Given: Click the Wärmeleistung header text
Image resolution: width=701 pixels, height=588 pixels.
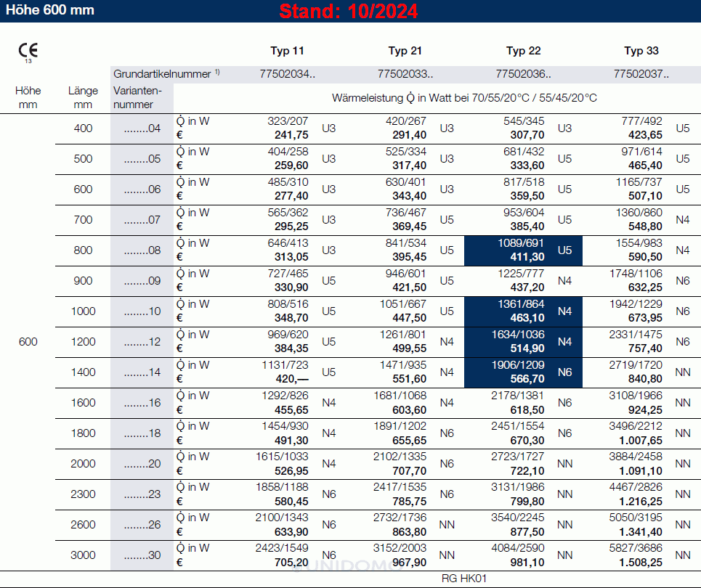Looking at the screenshot, I should point(464,97).
